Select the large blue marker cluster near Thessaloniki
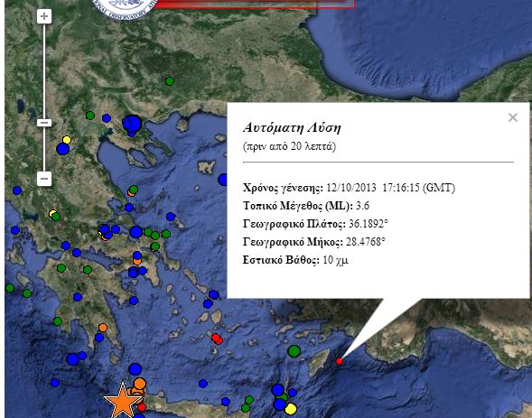The height and width of the screenshot is (418, 532). 132,124
